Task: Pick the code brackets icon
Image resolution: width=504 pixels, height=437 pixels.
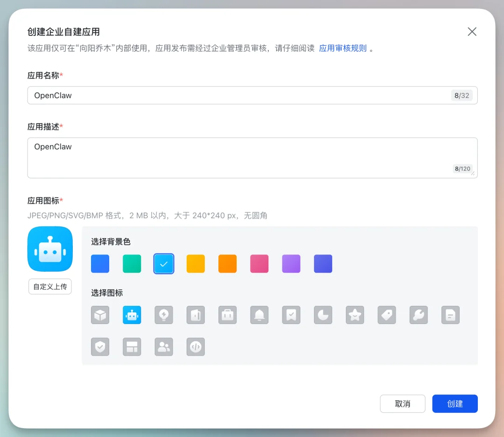Action: pos(196,346)
